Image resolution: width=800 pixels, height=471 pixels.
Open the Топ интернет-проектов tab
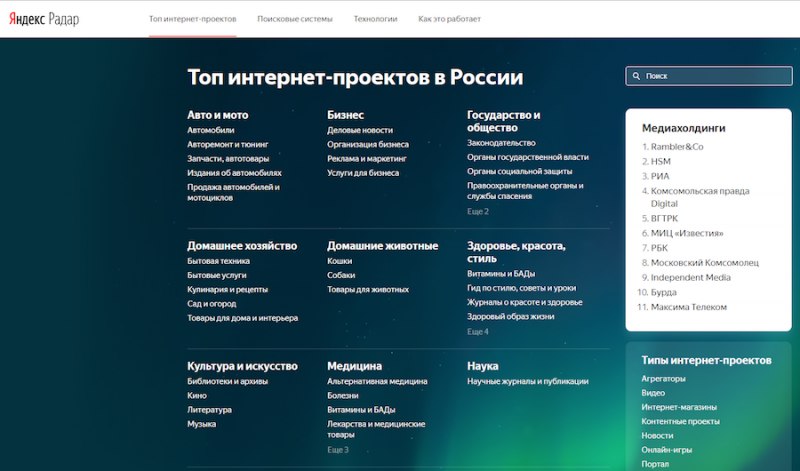click(x=192, y=19)
